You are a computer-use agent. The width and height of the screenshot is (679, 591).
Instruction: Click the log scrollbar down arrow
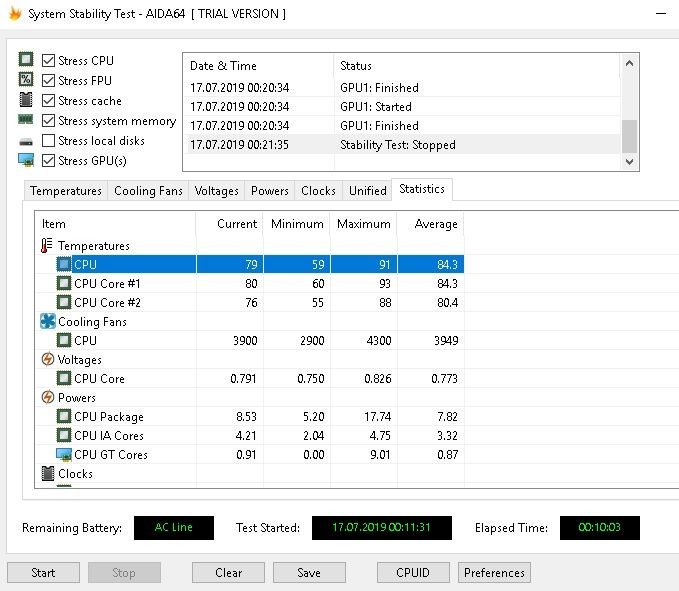(x=630, y=161)
